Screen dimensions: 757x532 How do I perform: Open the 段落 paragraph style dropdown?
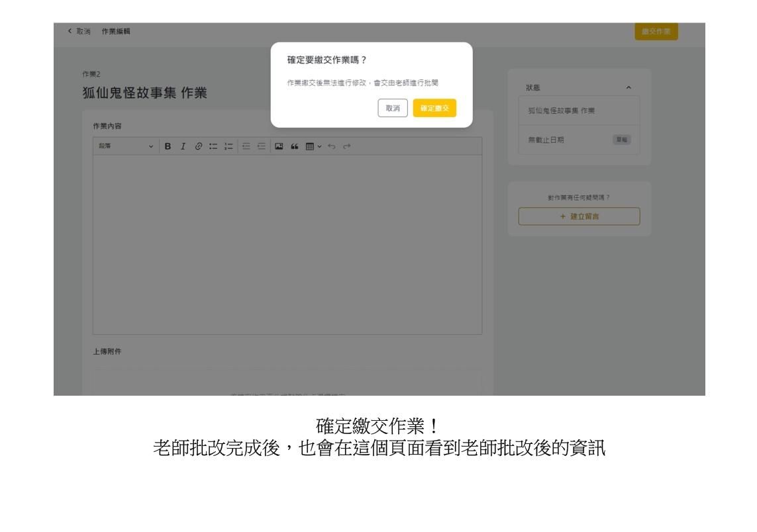click(x=126, y=146)
